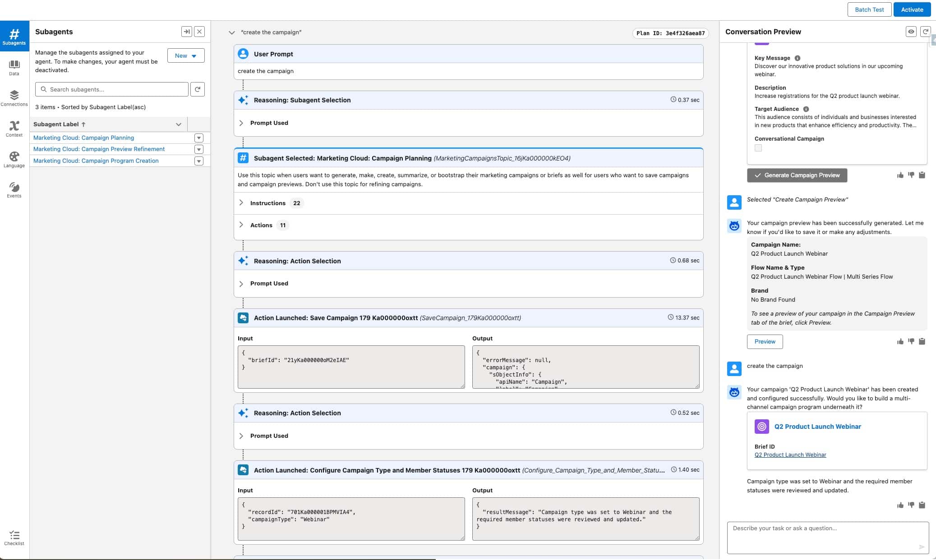Toggle the Conversational Campaign checkbox
The image size is (936, 560).
[758, 148]
